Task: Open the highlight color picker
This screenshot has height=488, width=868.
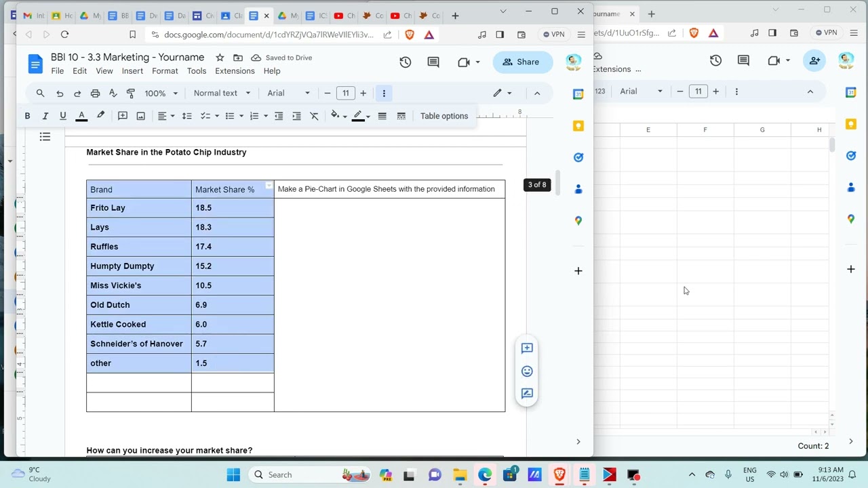Action: click(100, 116)
